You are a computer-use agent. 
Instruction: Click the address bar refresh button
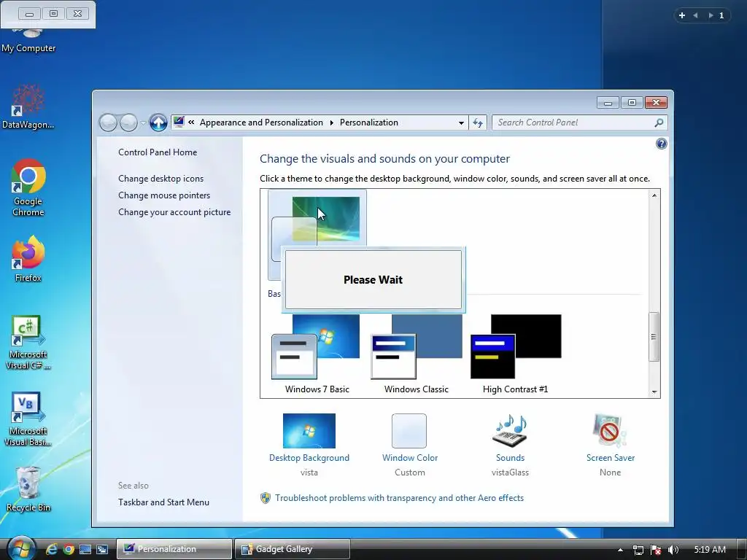(478, 122)
